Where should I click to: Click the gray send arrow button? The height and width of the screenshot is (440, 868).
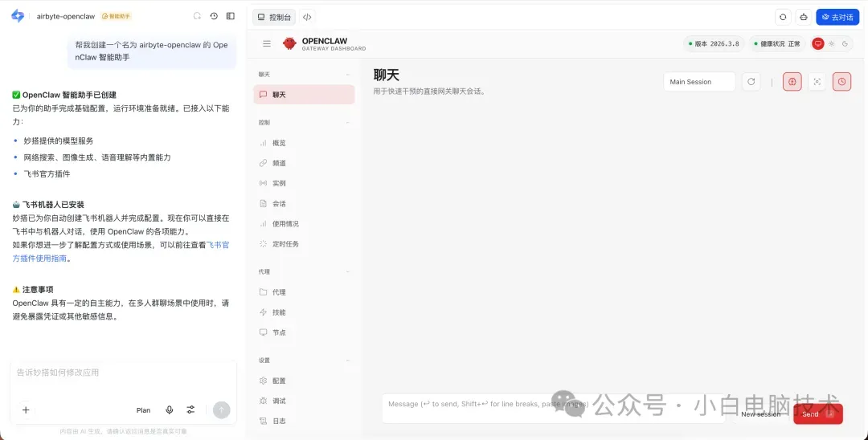point(222,409)
